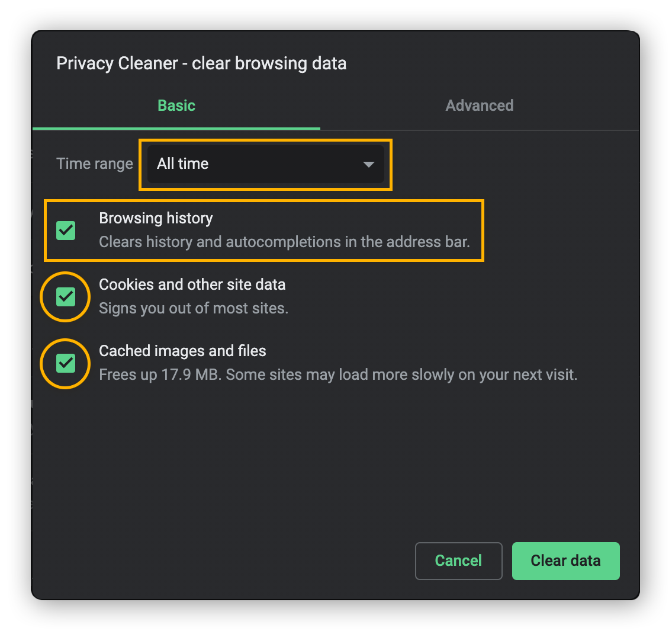The image size is (672, 634).
Task: Click the Browsing history checkbox inside the orange highlight
Action: click(x=65, y=230)
